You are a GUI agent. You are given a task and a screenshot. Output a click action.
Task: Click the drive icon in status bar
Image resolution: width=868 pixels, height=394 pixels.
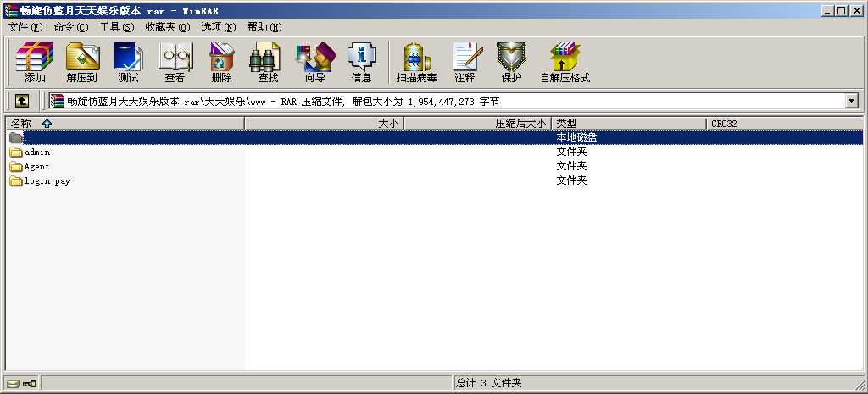coord(14,383)
